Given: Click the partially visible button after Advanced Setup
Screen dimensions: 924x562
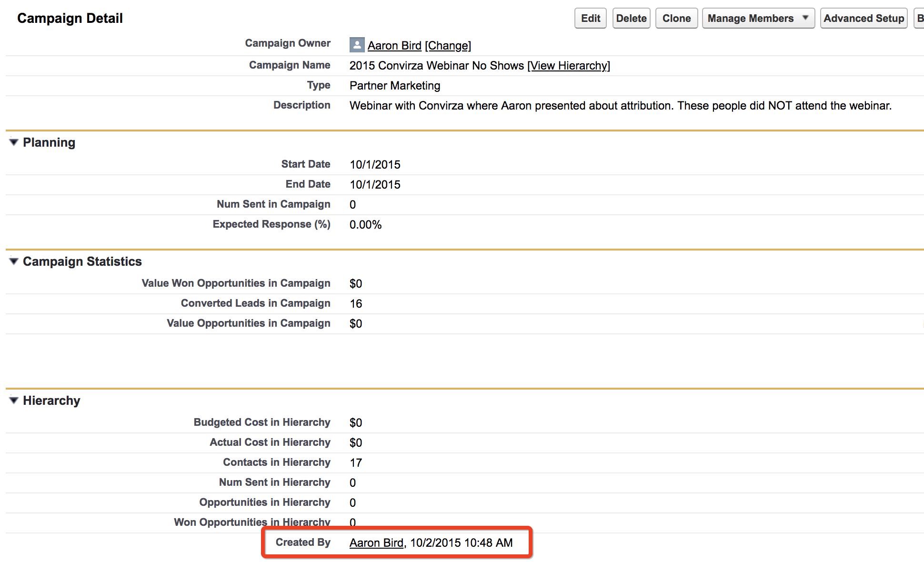Looking at the screenshot, I should (919, 18).
